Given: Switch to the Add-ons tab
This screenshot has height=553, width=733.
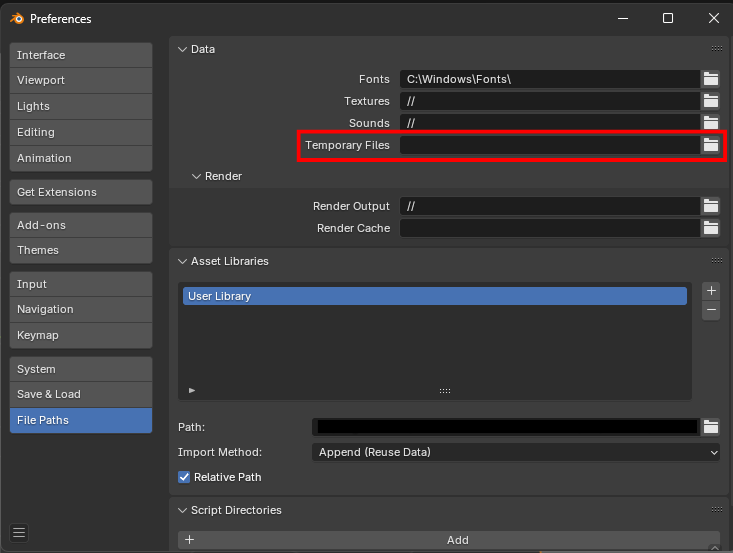Looking at the screenshot, I should click(x=81, y=225).
